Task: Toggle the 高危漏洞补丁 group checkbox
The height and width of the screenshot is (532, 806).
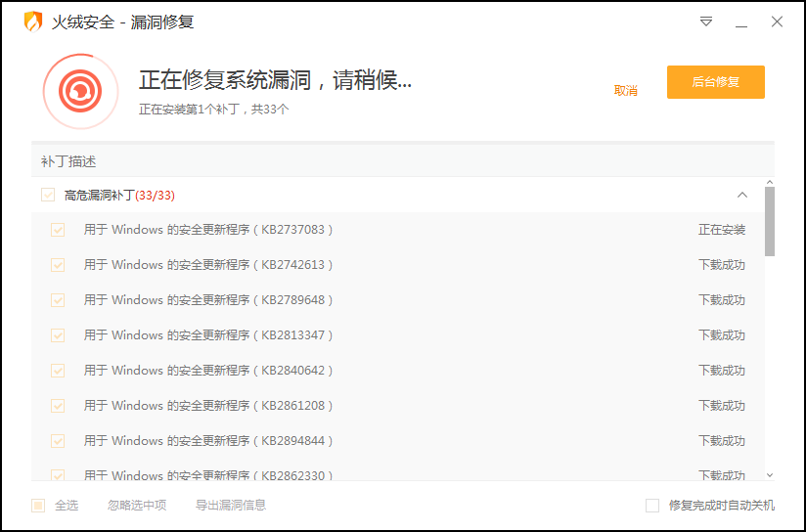Action: point(48,195)
